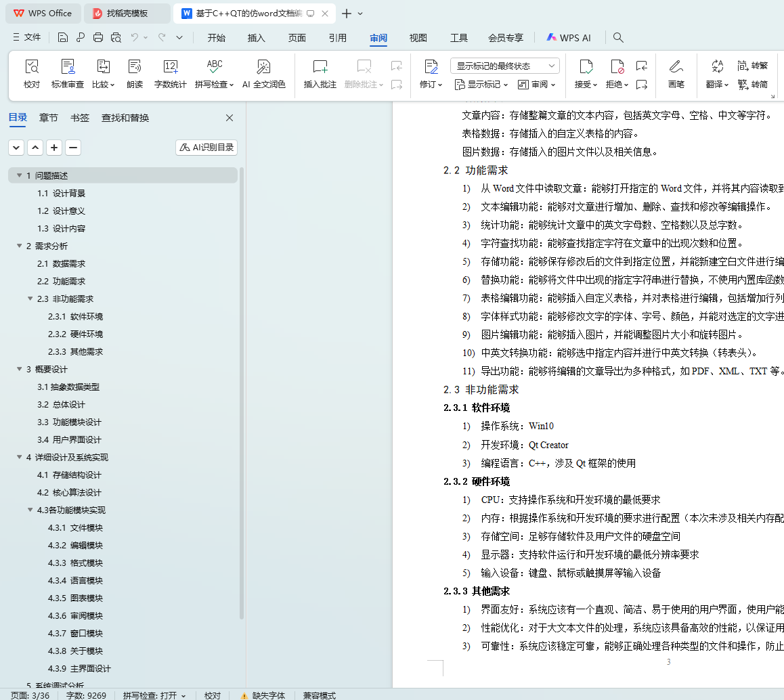
Task: Open the 比较 compare documents tool
Action: [103, 74]
